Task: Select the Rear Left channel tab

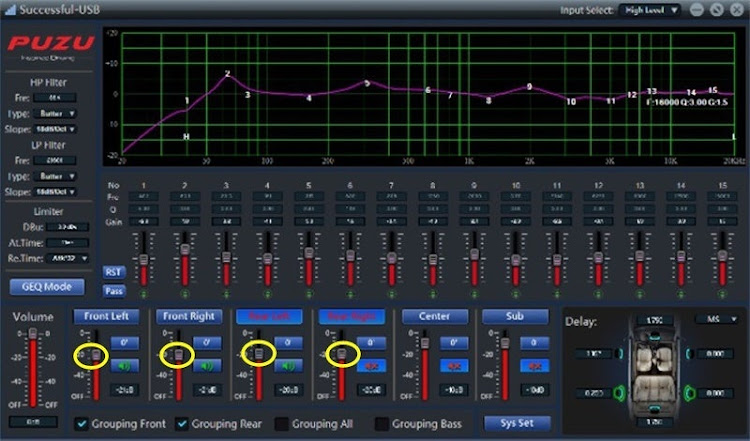Action: pos(269,316)
